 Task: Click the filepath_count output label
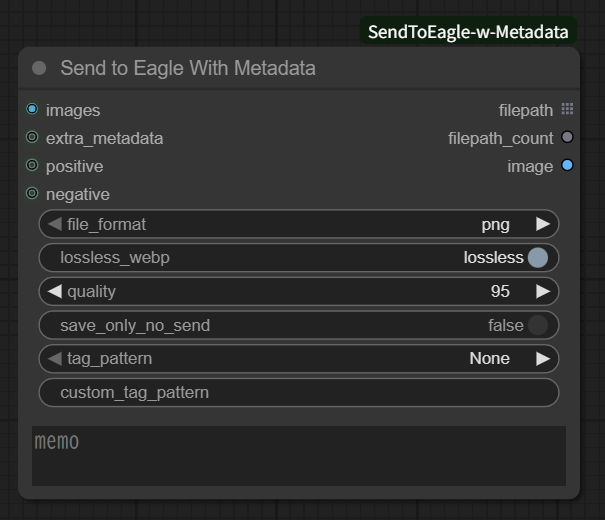point(501,138)
